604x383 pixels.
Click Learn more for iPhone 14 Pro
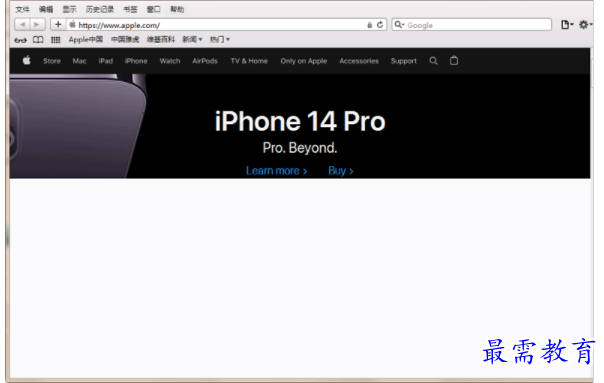tap(276, 171)
